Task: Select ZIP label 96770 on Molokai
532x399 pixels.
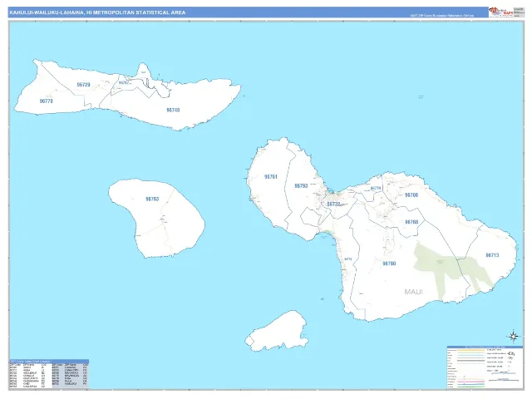Action: (47, 101)
